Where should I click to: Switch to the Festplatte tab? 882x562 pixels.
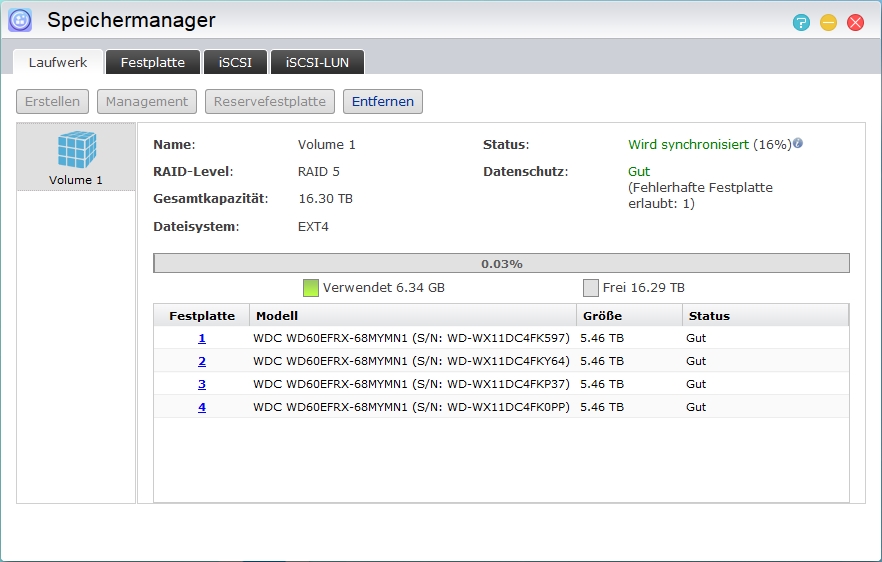[x=153, y=62]
